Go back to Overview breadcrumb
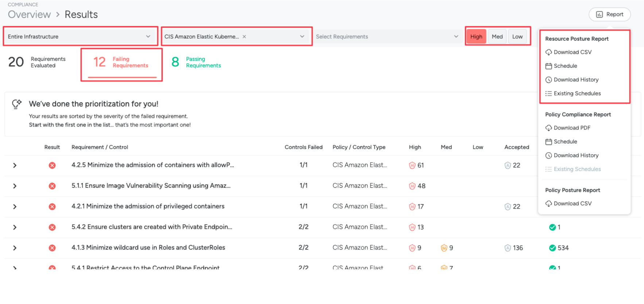 pos(29,15)
